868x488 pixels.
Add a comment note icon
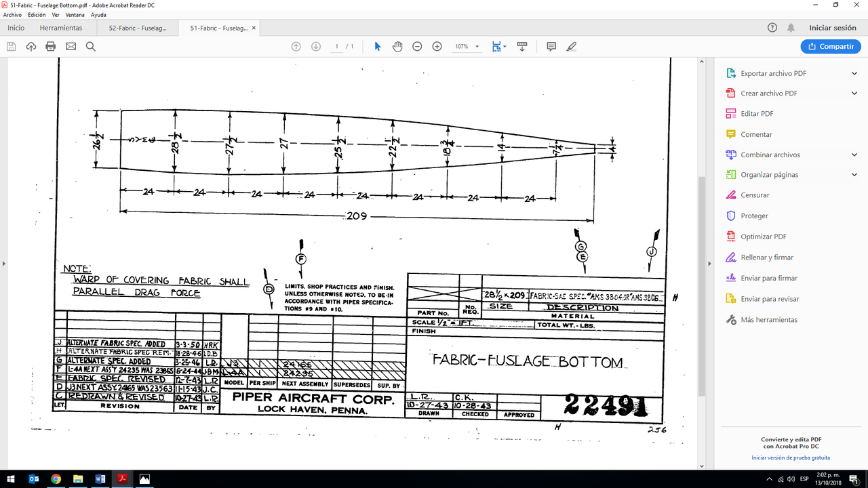[551, 46]
